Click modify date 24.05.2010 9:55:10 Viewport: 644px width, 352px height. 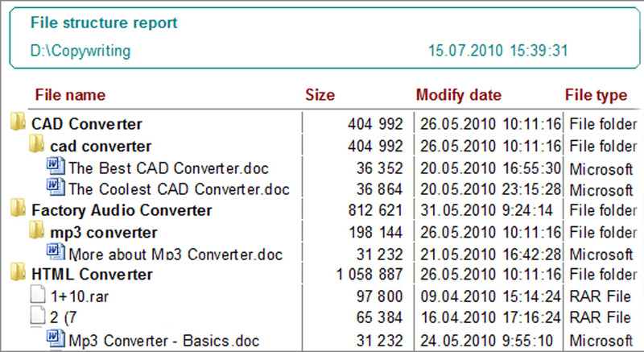[x=486, y=341]
